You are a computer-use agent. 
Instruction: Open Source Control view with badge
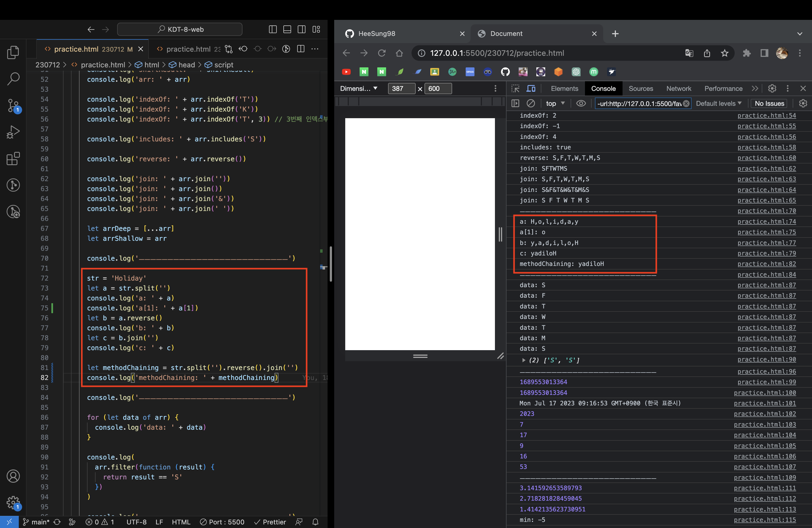point(13,105)
